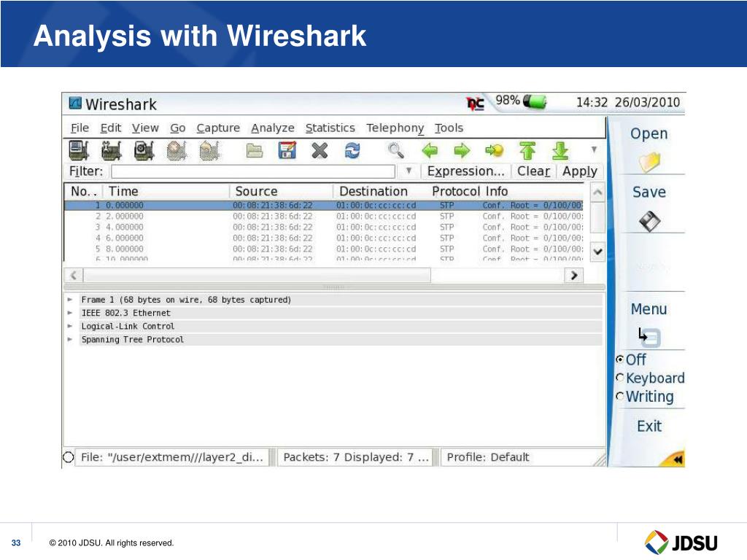Click the network status icon near battery

point(475,104)
